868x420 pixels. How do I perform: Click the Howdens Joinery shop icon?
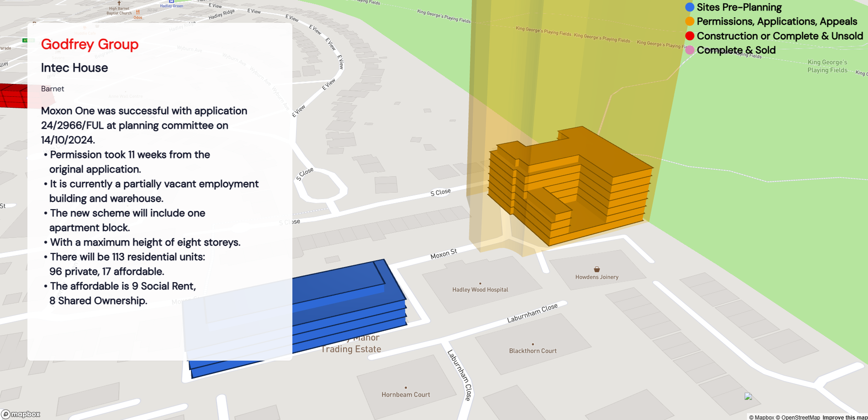[x=597, y=269]
